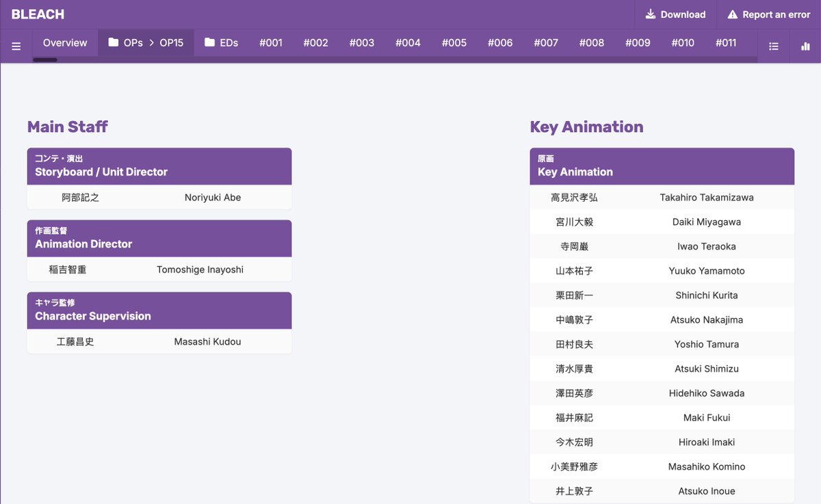Select episode tab #009

[638, 42]
